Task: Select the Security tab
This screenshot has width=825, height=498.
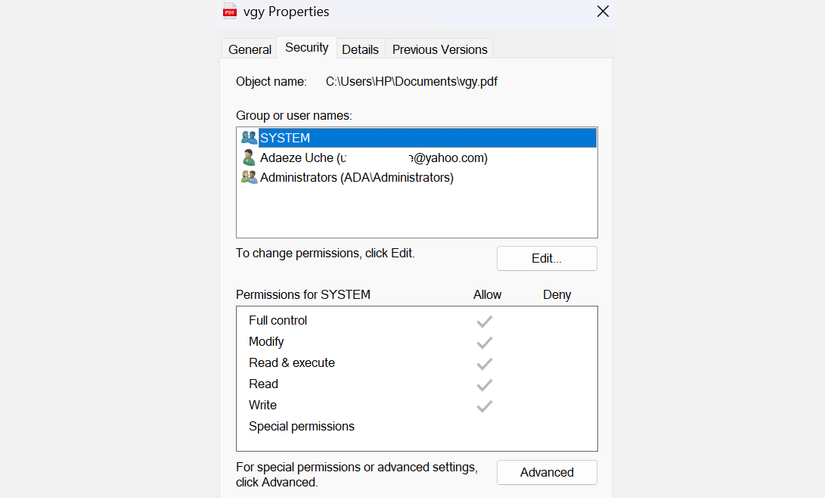Action: [x=306, y=48]
